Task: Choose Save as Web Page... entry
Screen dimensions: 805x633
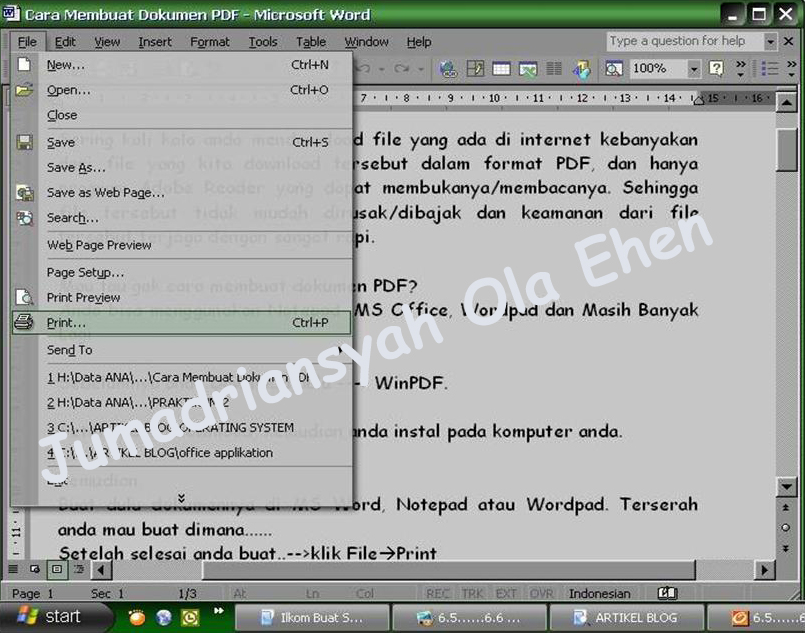Action: [182, 193]
